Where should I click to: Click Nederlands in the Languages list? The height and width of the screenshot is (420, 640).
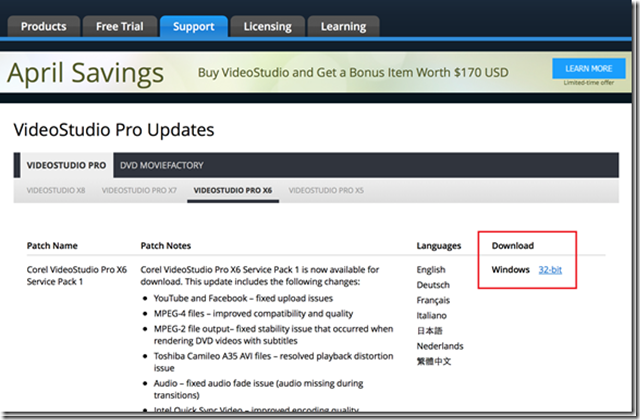(440, 346)
